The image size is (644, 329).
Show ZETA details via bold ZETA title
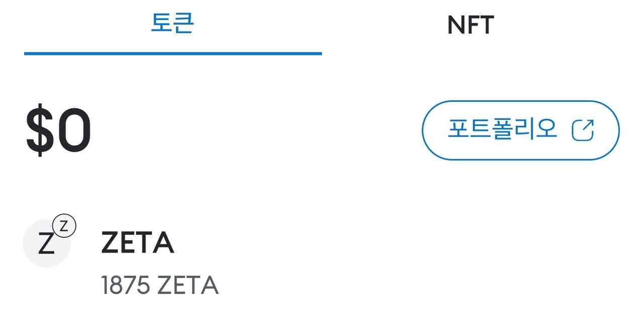137,243
